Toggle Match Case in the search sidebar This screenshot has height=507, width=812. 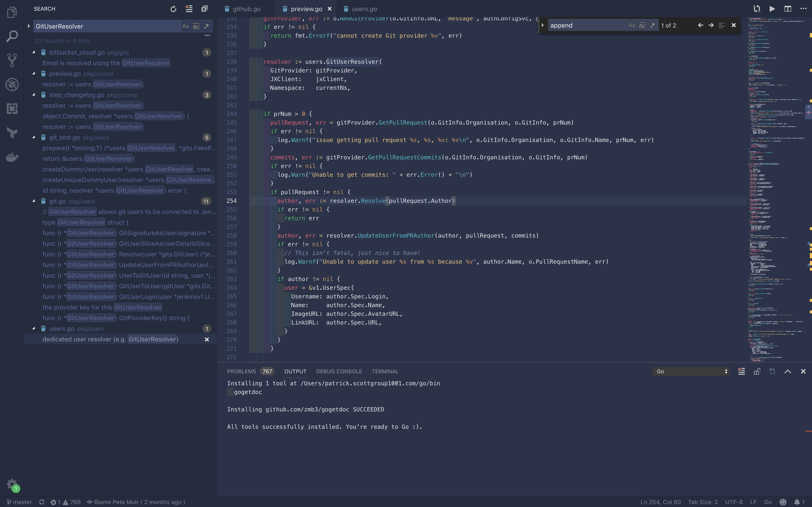(185, 26)
